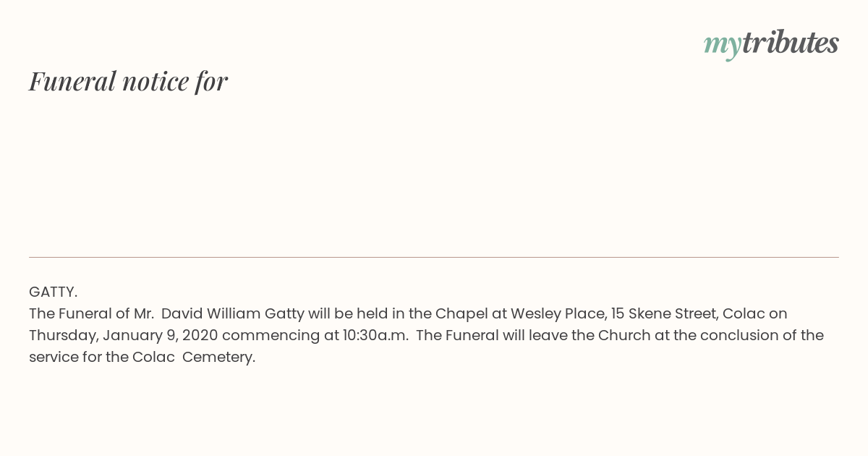Viewport: 868px width, 456px height.
Task: Select the "Wesley Place" venue text
Action: click(558, 313)
